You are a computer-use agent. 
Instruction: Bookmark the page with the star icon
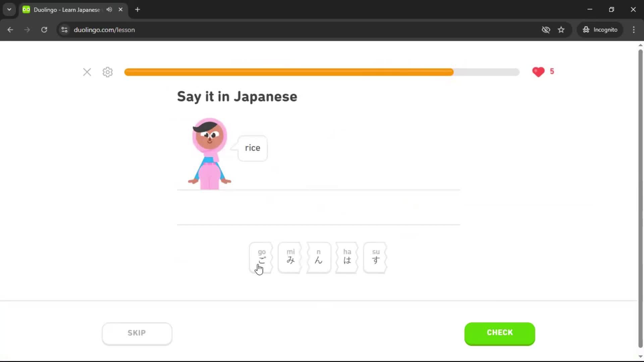(561, 29)
